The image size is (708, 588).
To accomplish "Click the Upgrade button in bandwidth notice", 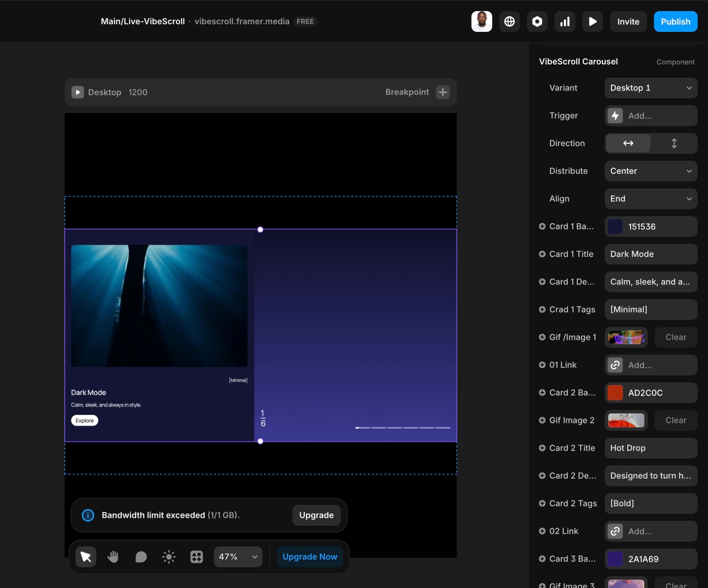I will pos(316,515).
